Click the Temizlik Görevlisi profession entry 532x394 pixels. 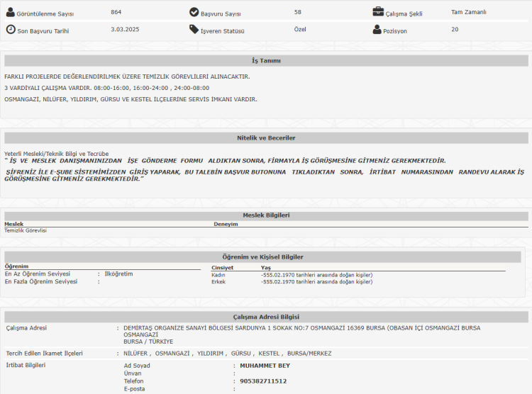tap(26, 230)
